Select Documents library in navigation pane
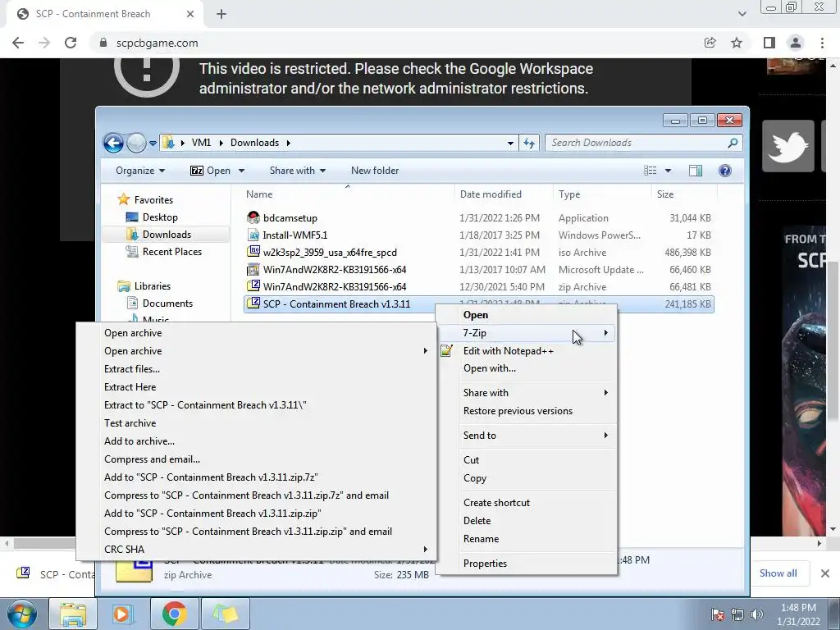The image size is (840, 630). pos(159,304)
